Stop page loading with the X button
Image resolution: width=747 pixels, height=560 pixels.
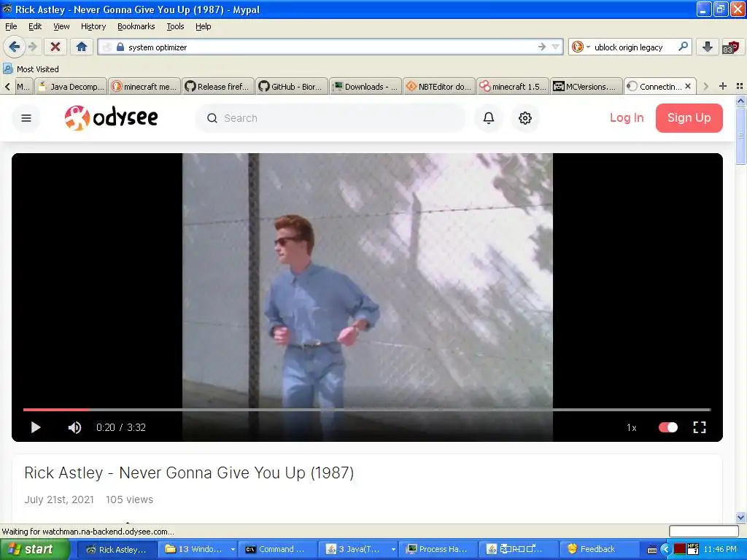coord(55,47)
